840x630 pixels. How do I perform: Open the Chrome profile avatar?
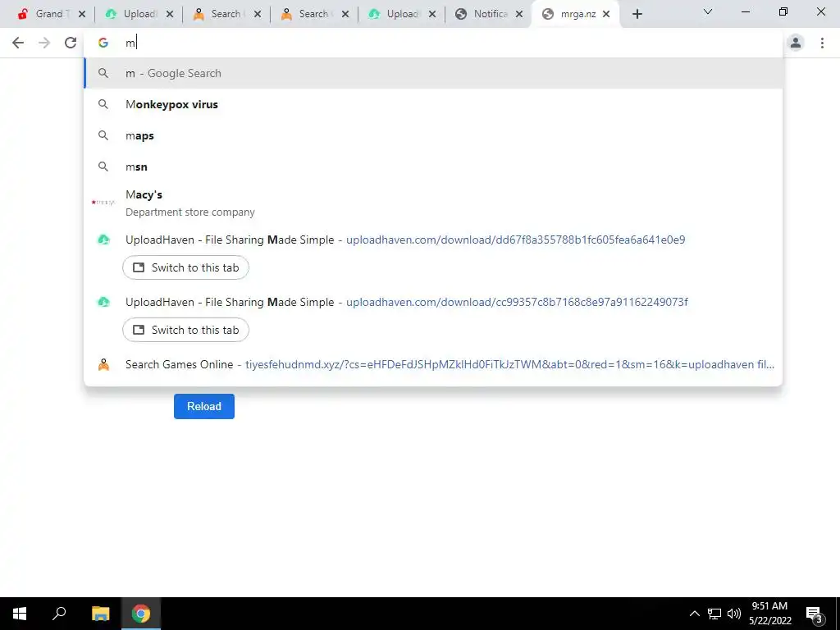pos(796,43)
